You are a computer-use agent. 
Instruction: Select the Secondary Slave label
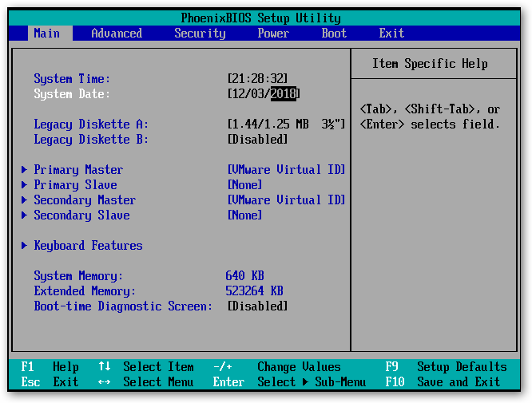point(81,215)
